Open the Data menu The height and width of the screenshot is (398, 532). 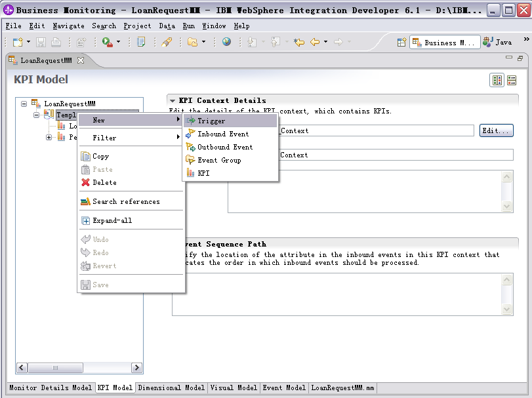tap(167, 26)
